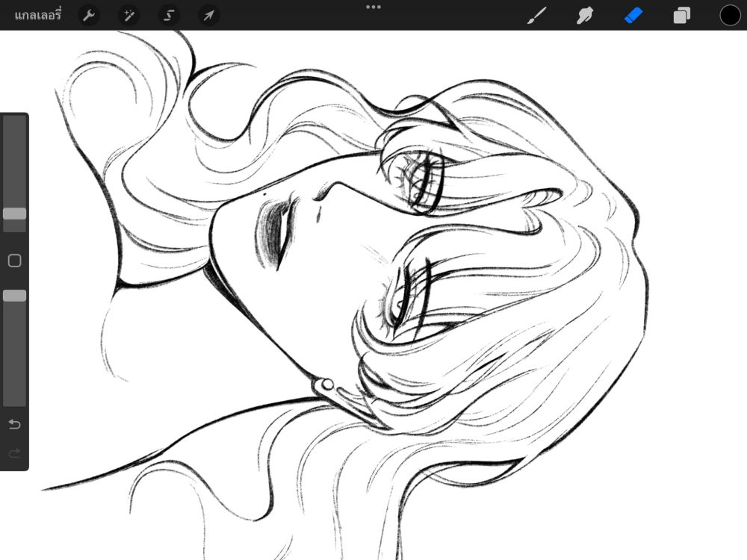This screenshot has height=560, width=747.
Task: Select the Smudge tool
Action: (x=585, y=16)
